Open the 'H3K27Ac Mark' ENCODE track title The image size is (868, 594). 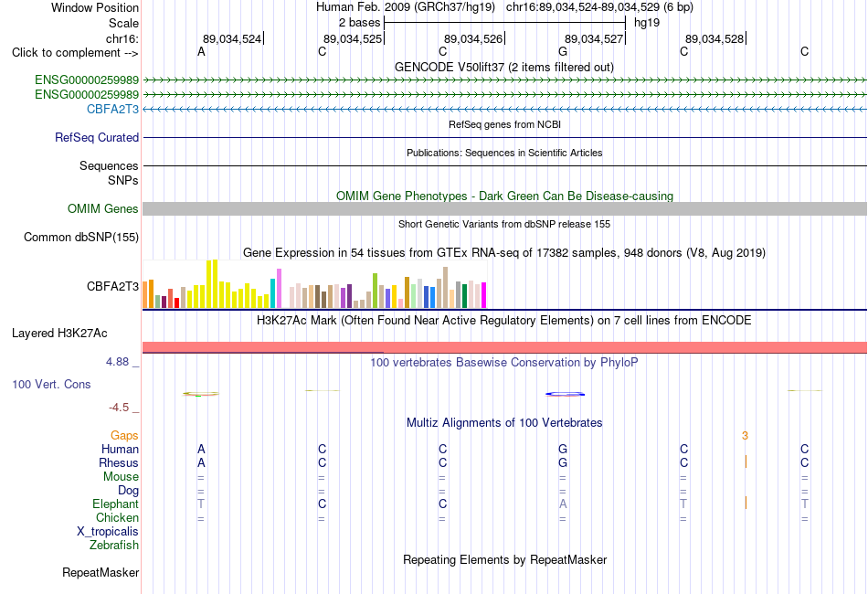click(504, 321)
